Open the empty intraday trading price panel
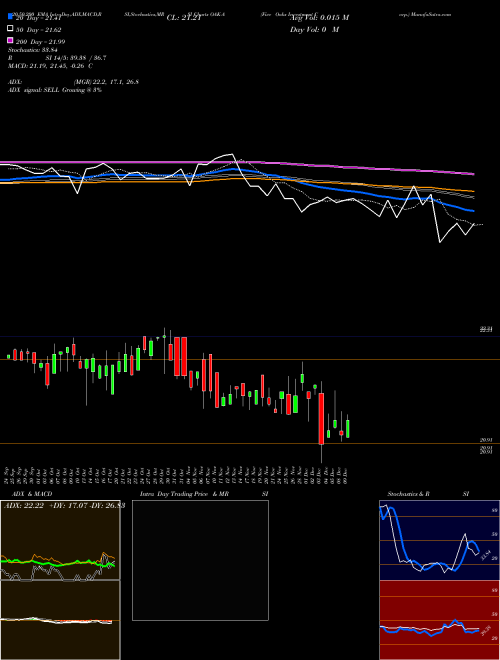This screenshot has width=500, height=660. coord(200,560)
